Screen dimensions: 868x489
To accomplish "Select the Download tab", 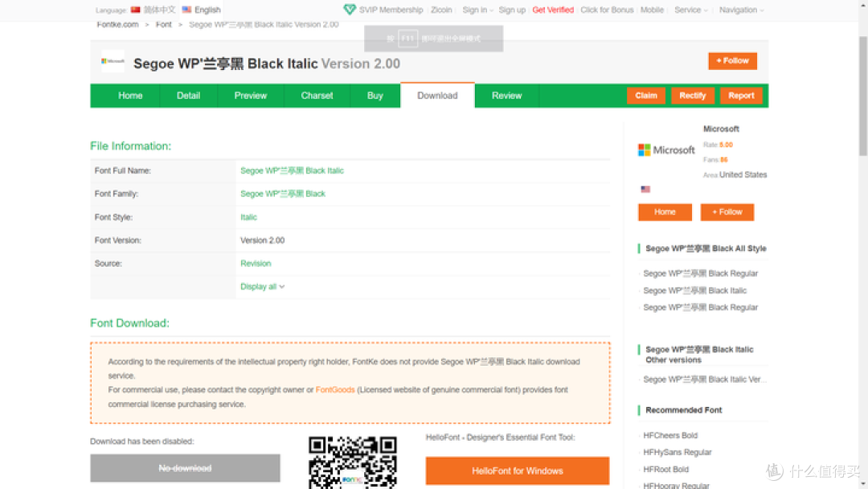I will [x=437, y=95].
